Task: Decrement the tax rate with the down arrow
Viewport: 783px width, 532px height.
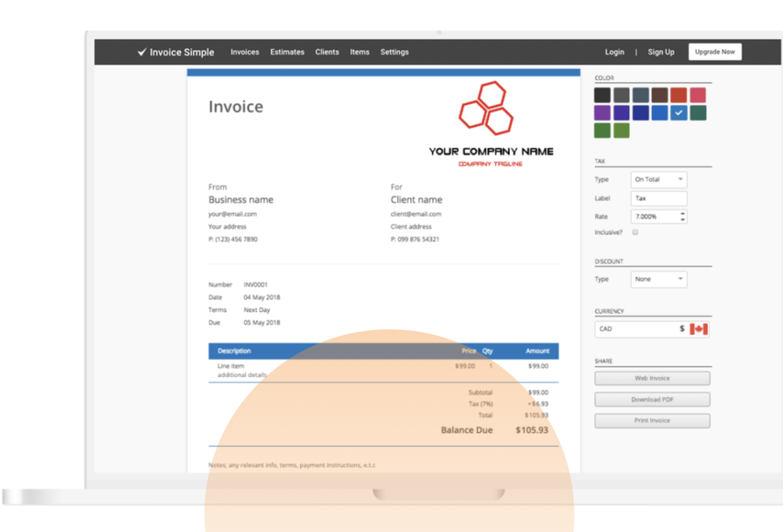Action: [x=683, y=219]
